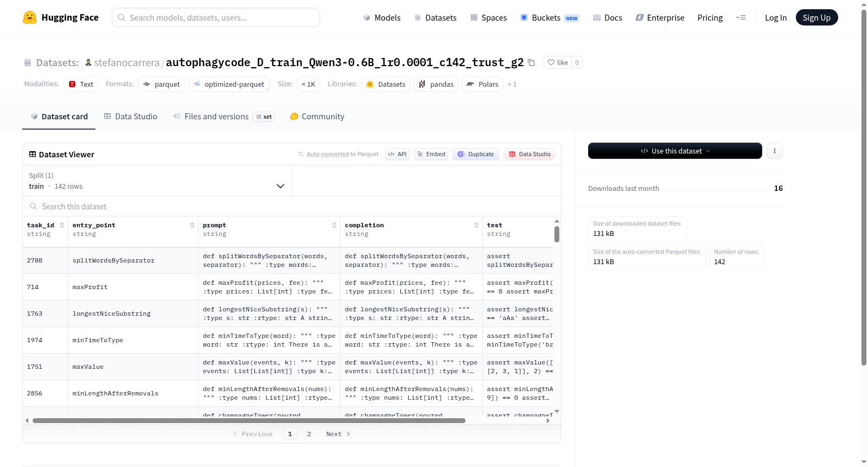Open the Pricing page

coord(710,17)
